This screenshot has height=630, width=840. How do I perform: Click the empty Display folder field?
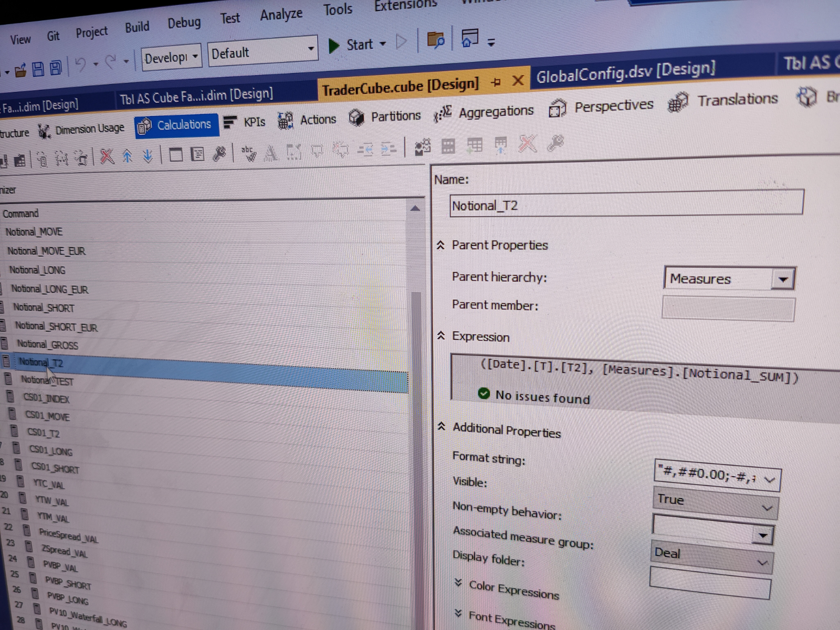[x=710, y=582]
